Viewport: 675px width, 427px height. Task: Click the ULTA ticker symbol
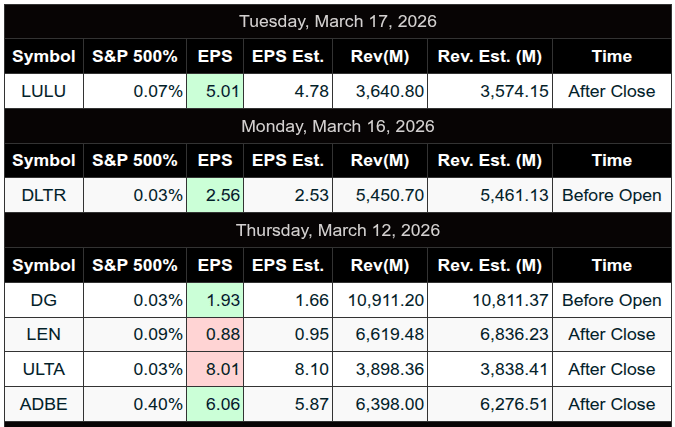(x=44, y=369)
